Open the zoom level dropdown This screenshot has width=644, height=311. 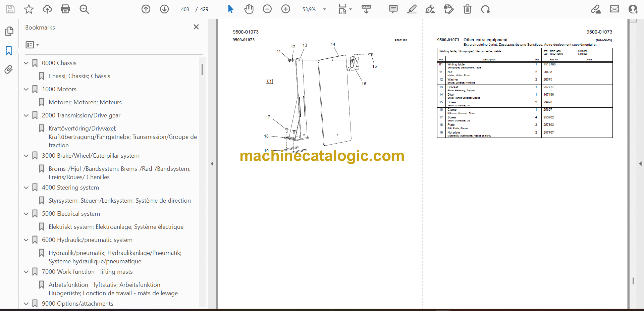(x=325, y=9)
